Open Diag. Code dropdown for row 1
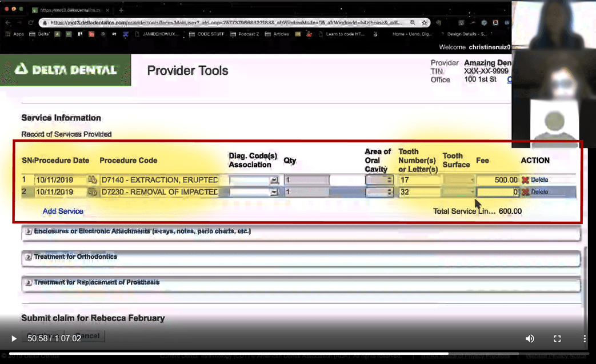 click(x=274, y=180)
